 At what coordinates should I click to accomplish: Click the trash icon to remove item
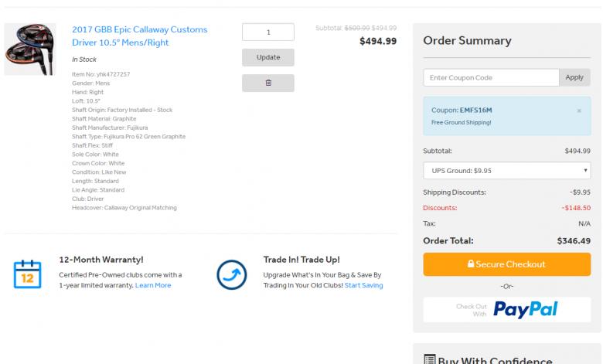(x=267, y=83)
